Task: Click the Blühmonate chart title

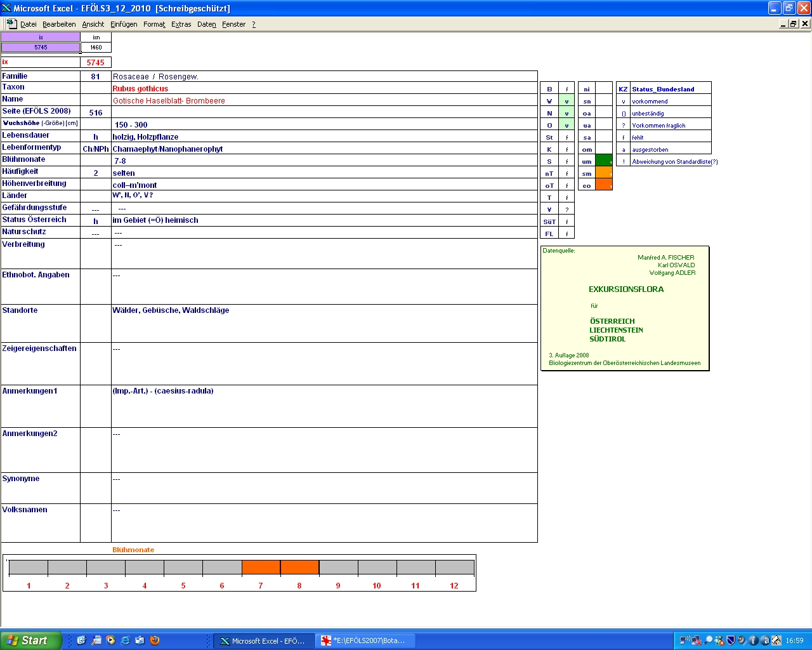Action: click(133, 550)
